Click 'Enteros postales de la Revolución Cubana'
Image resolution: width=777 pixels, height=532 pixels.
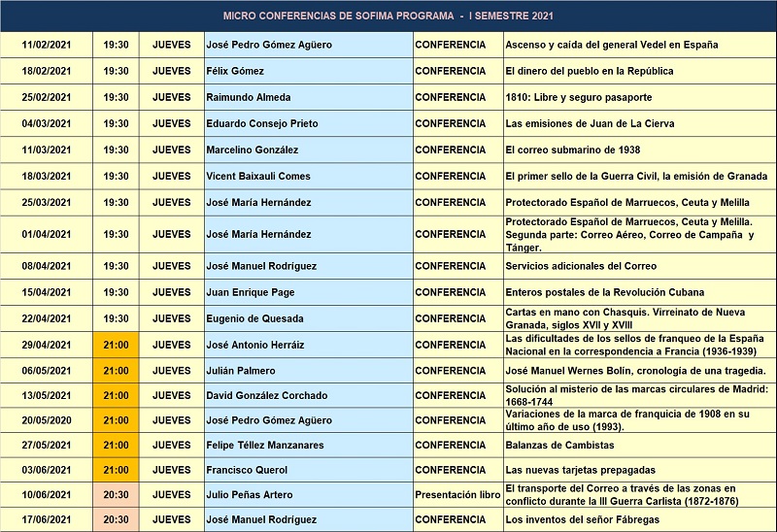604,292
